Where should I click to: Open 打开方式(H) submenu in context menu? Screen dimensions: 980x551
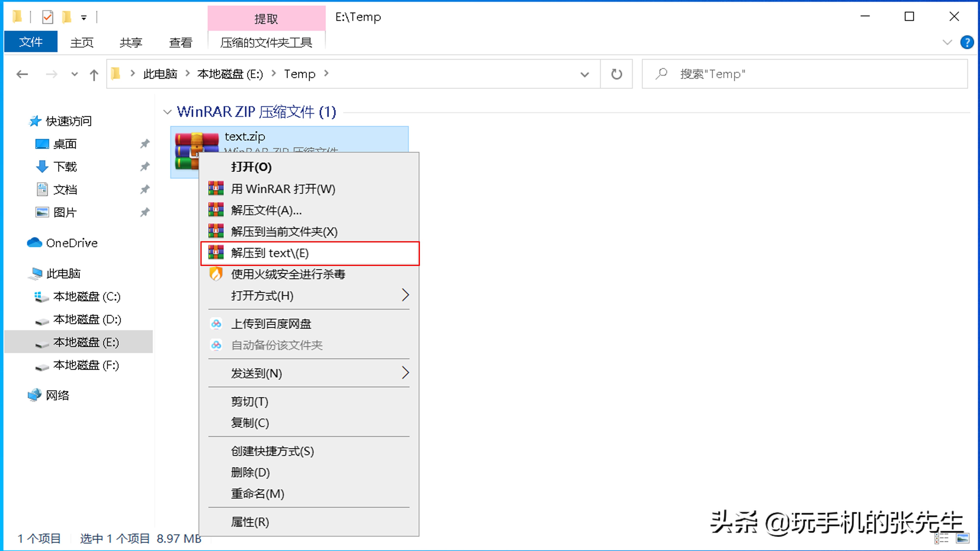pyautogui.click(x=262, y=296)
